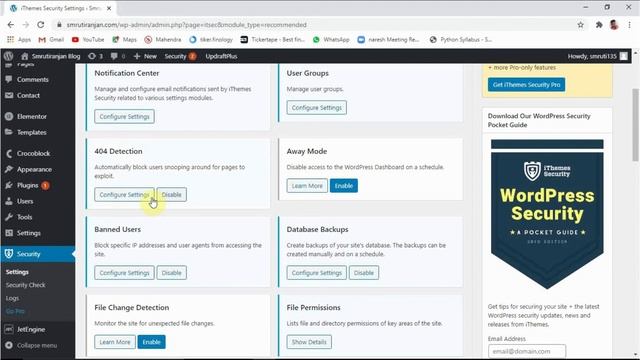Open Templates in sidebar
This screenshot has width=640, height=360.
pos(31,132)
